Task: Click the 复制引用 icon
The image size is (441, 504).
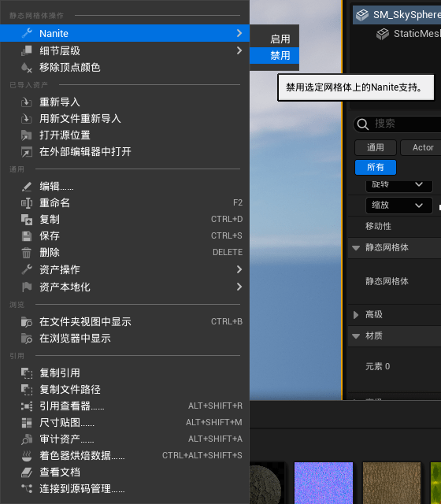Action: (27, 372)
